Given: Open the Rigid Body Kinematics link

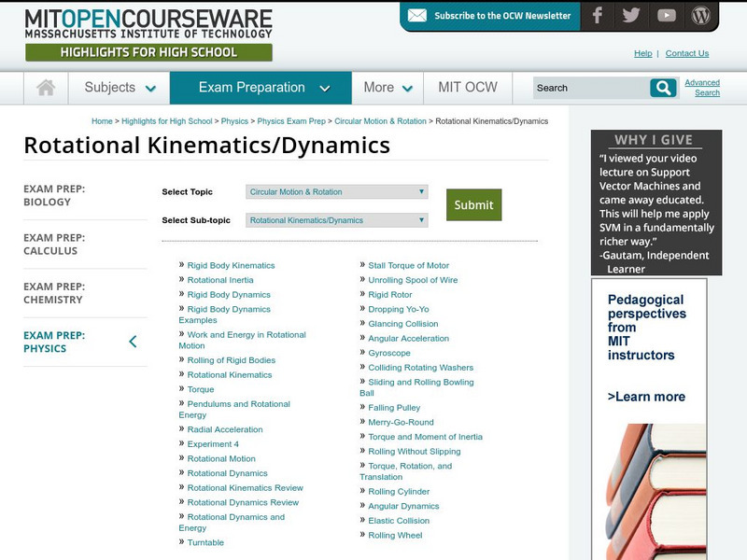Looking at the screenshot, I should pyautogui.click(x=231, y=266).
